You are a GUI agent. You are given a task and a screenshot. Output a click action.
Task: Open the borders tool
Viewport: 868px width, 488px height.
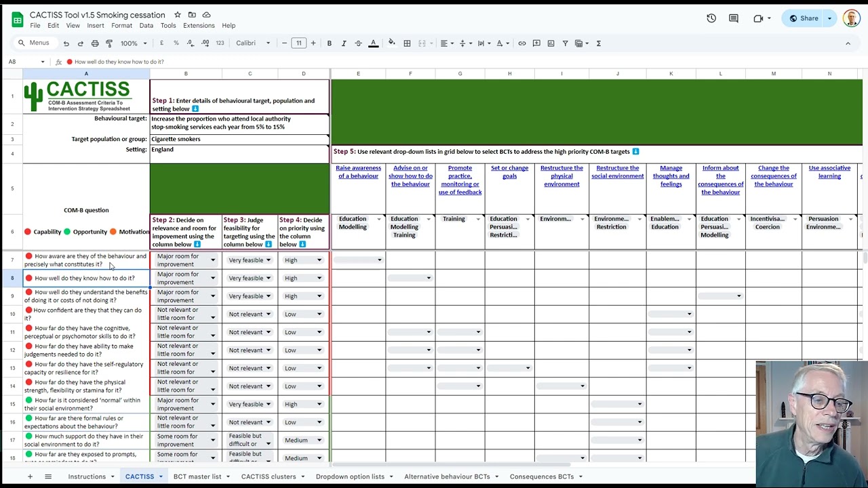(407, 43)
